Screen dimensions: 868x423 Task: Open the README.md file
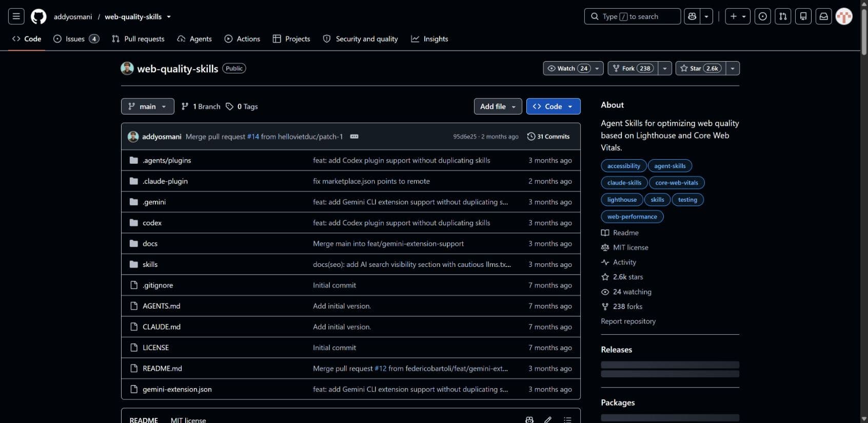[162, 368]
